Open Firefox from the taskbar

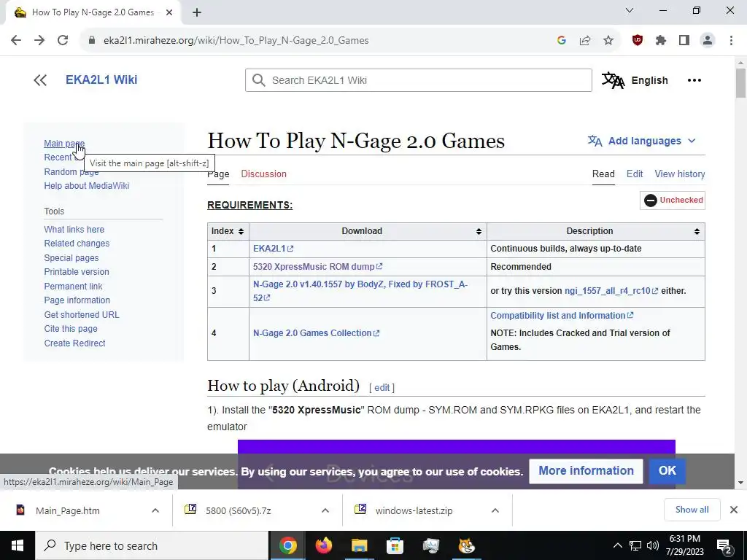[323, 545]
